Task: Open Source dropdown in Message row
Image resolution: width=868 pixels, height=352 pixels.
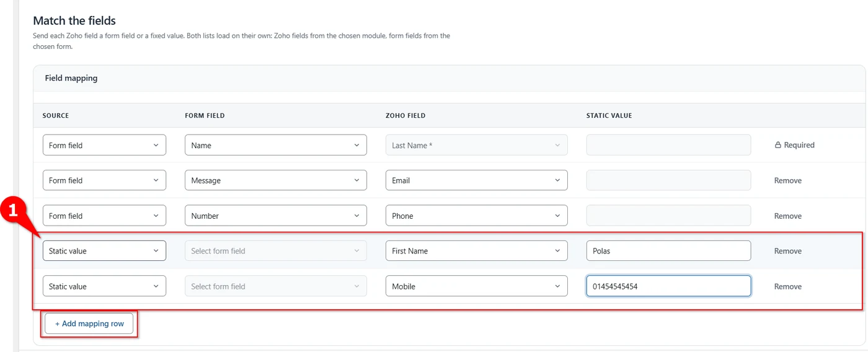Action: [x=104, y=180]
